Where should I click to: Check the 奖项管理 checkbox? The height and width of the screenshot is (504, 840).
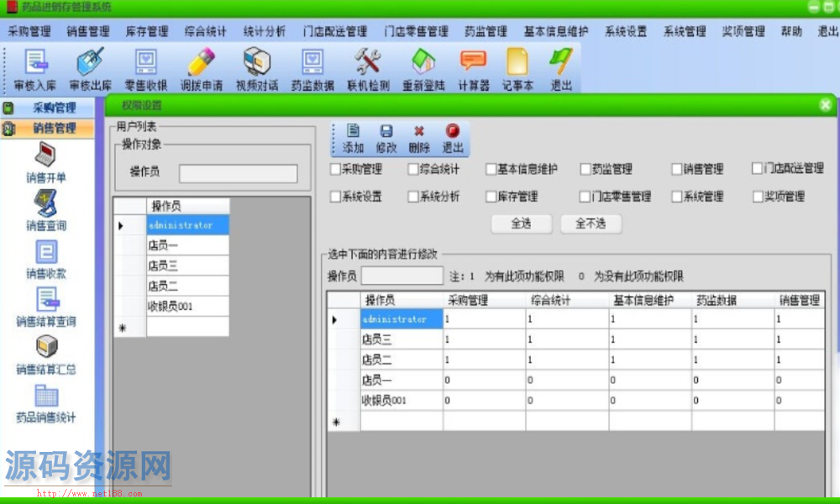[x=758, y=197]
